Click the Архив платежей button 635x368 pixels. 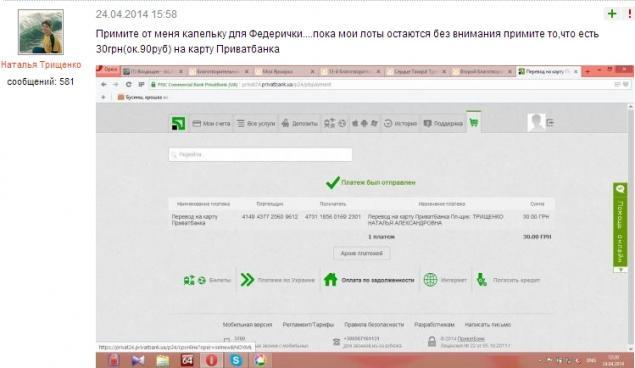362,253
